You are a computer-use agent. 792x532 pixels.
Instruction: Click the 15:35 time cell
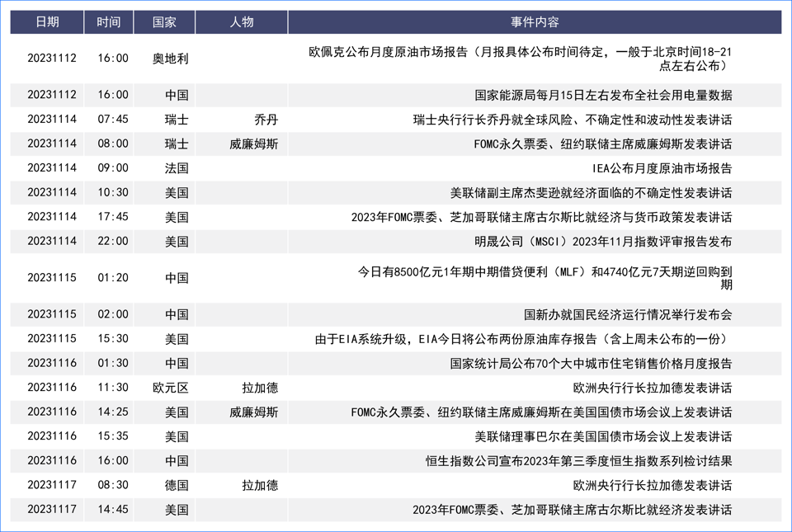tap(113, 435)
